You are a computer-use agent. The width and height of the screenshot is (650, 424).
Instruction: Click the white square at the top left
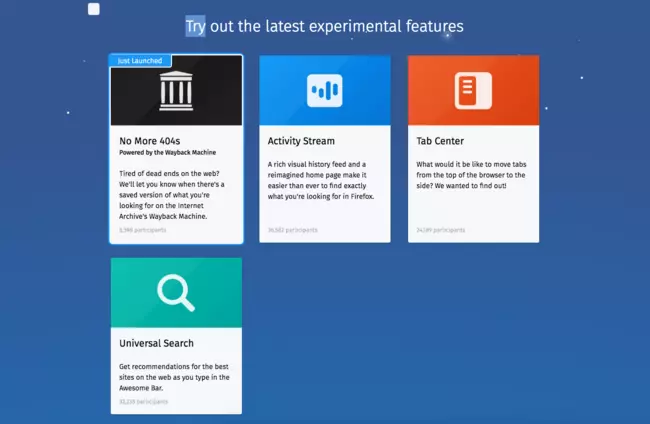click(x=94, y=9)
